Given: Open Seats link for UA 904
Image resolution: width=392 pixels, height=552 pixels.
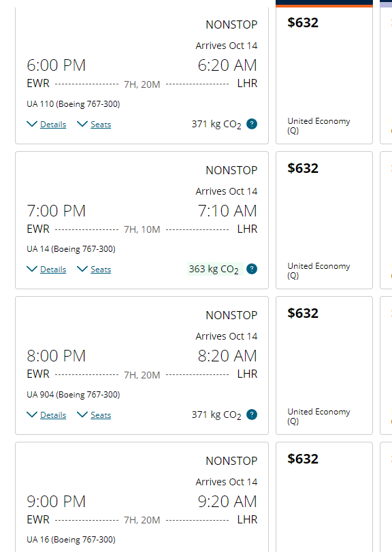Looking at the screenshot, I should click(x=101, y=415).
